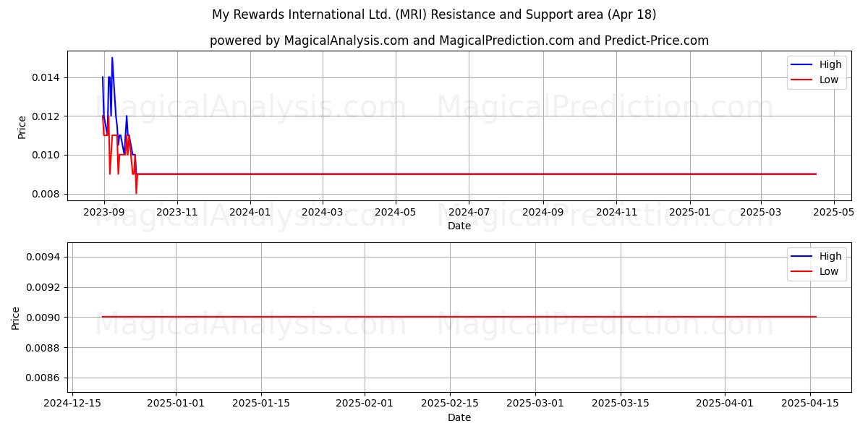This screenshot has width=868, height=434.
Task: Select the 0.0088 price tick label
Action: pos(44,348)
